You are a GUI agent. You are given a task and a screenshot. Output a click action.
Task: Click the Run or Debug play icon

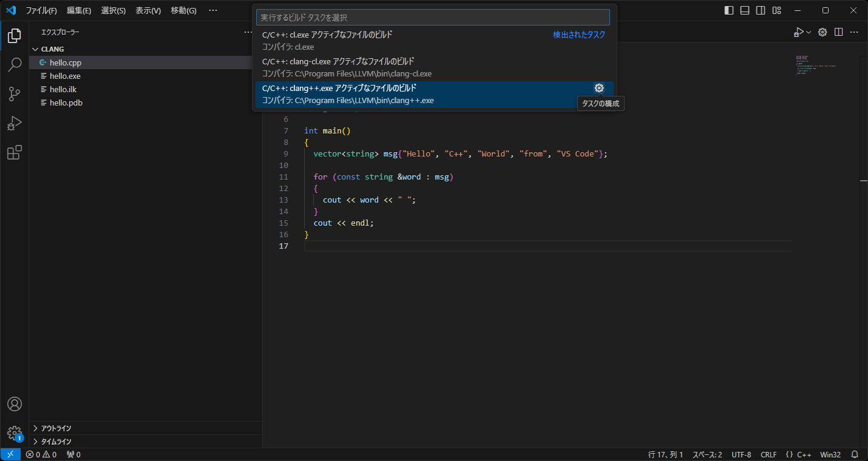click(x=799, y=32)
